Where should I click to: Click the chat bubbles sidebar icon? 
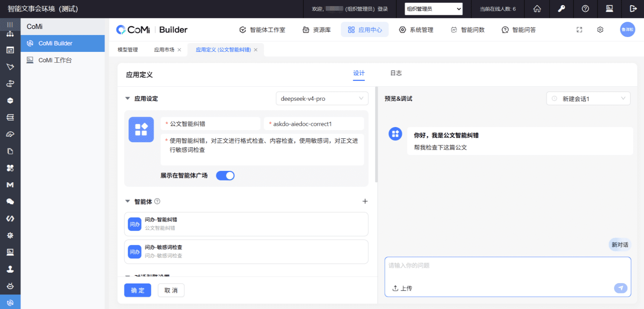[10, 202]
